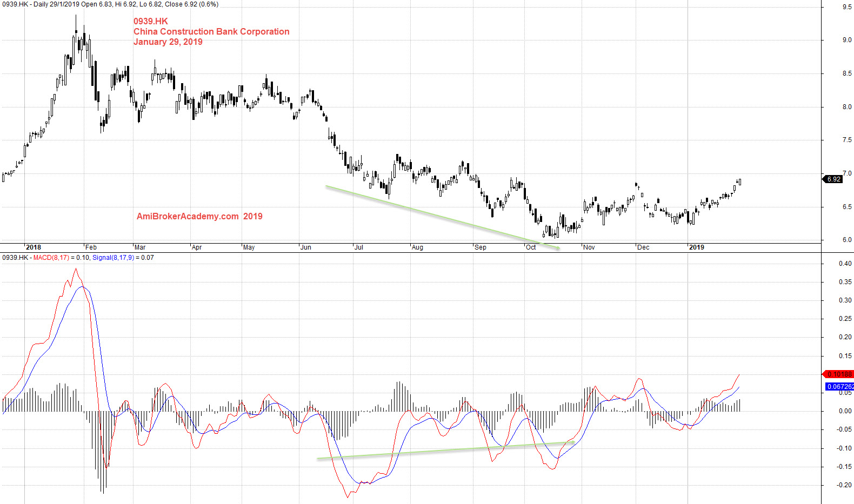Click the China Construction Bank Corporation heading
The height and width of the screenshot is (504, 854).
(x=211, y=31)
